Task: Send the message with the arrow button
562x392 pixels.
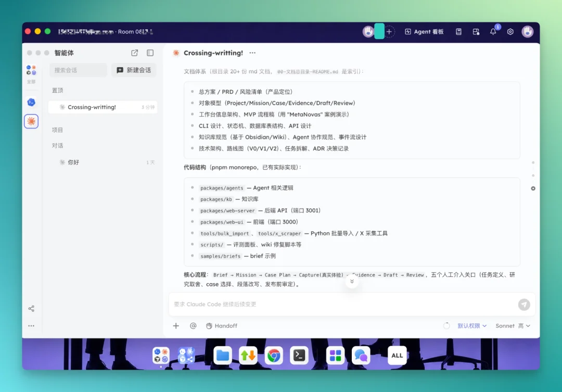Action: 524,305
